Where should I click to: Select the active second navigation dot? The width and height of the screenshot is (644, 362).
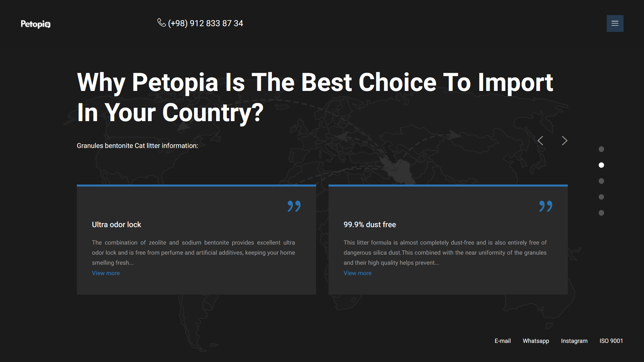coord(601,165)
